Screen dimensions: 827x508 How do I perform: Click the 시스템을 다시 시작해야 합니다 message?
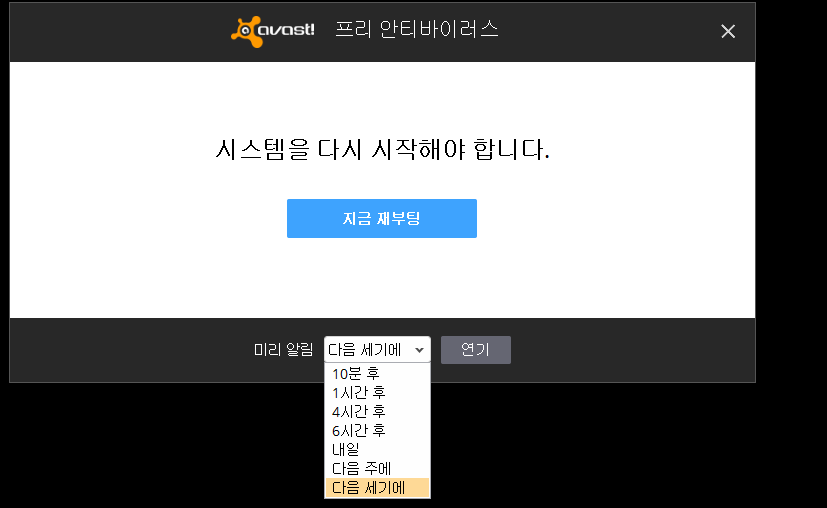382,151
